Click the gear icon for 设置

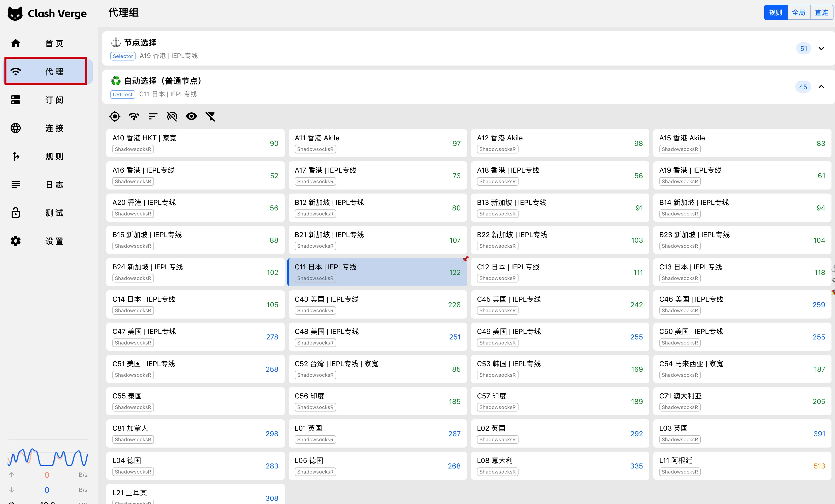16,241
